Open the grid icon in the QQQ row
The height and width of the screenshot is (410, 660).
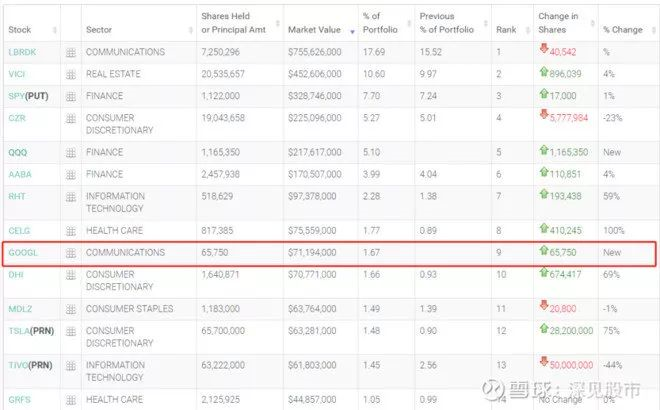tap(71, 153)
